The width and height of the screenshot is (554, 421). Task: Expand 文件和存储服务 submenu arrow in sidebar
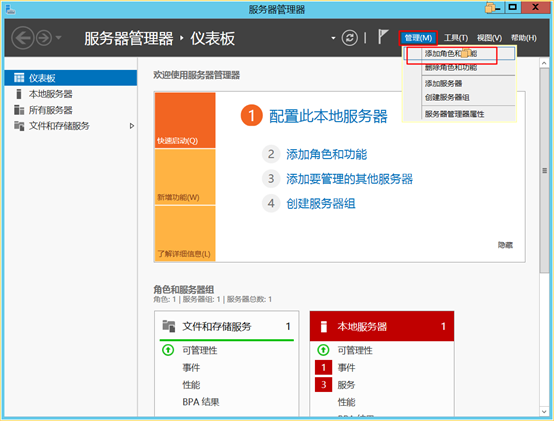[132, 126]
